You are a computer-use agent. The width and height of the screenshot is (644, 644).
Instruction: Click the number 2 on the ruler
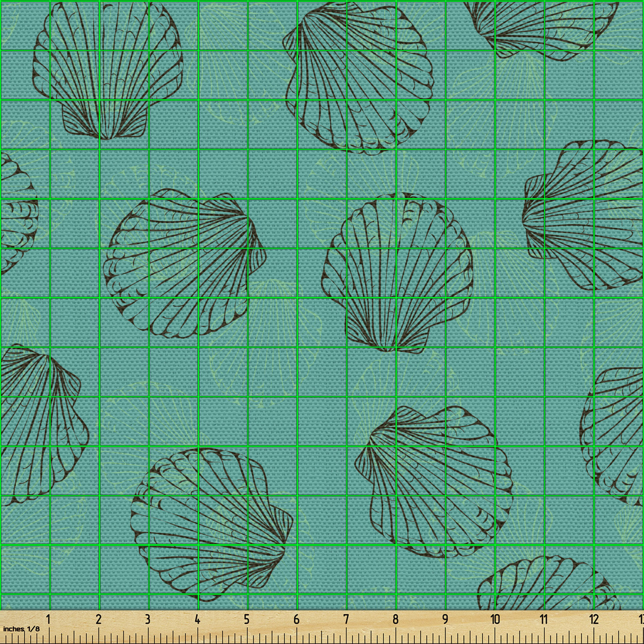(x=98, y=619)
